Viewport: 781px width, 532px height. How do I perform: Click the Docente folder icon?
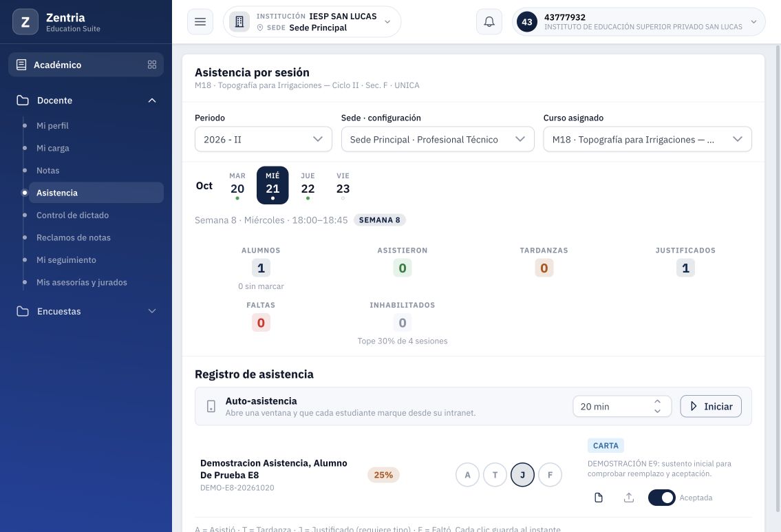pyautogui.click(x=23, y=100)
